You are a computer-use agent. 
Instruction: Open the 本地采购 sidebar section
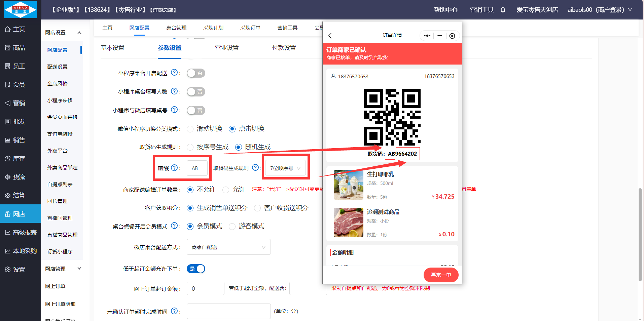[20, 251]
